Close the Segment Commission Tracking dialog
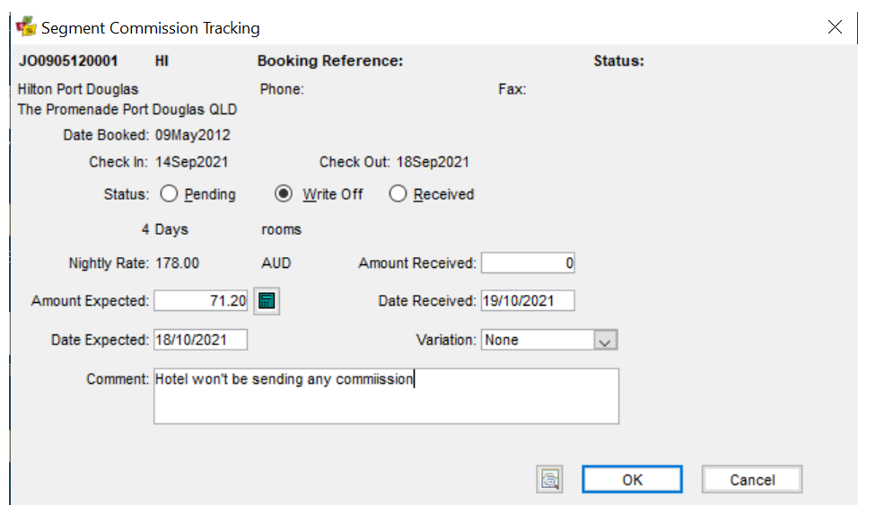 coord(834,27)
